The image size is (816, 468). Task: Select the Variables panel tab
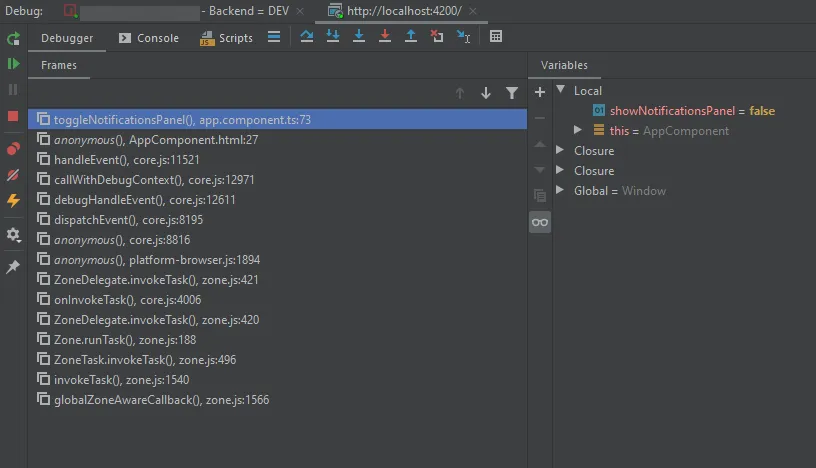pos(564,65)
